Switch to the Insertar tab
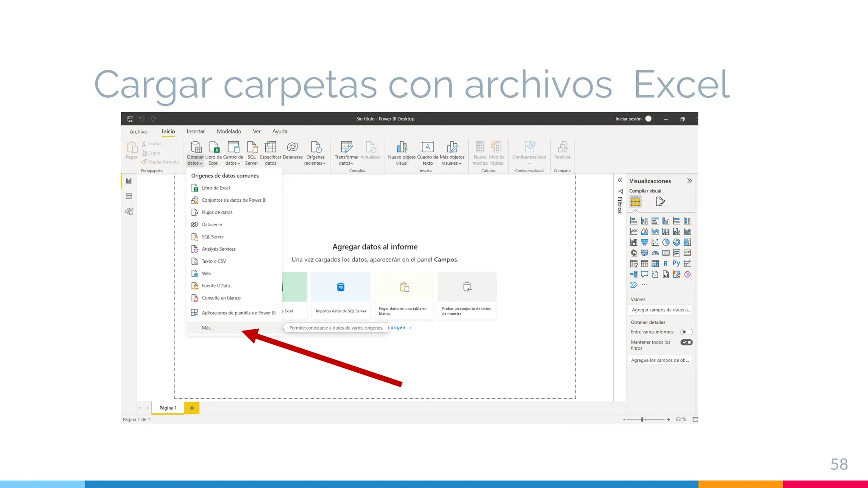The height and width of the screenshot is (488, 868). coord(196,132)
